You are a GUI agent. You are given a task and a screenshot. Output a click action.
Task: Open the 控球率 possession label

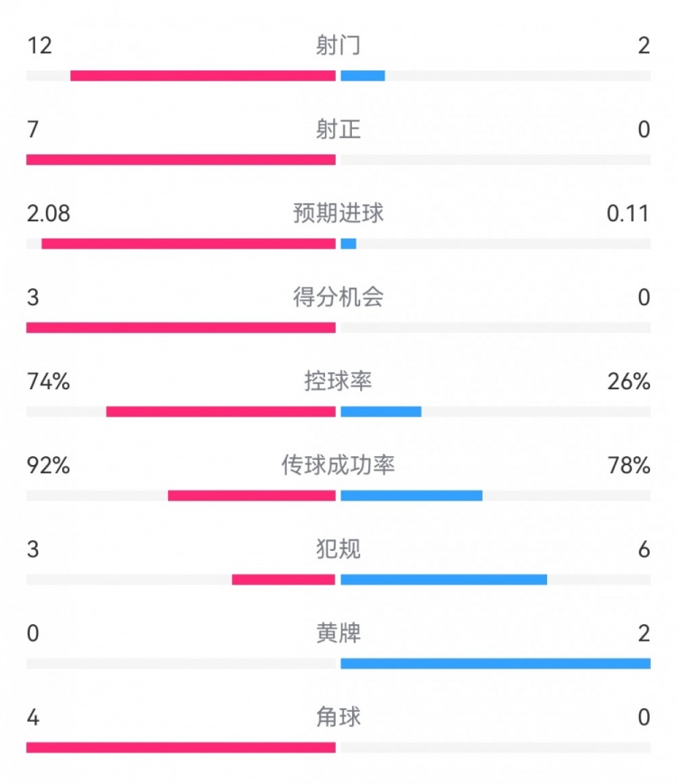coord(338,381)
